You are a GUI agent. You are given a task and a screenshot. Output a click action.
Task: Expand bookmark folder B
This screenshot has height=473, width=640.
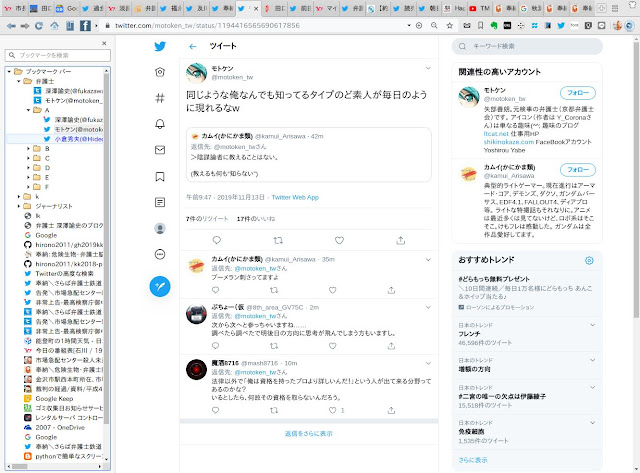29,149
